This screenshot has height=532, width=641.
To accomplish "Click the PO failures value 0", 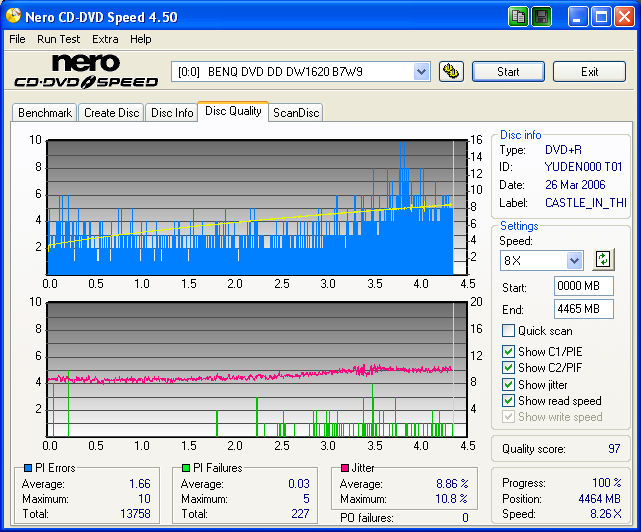I will point(465,518).
